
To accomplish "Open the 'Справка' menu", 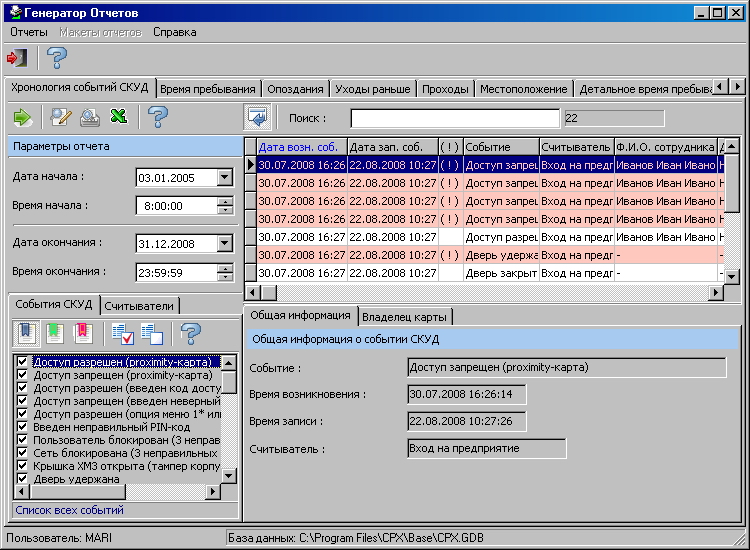I will (x=174, y=32).
